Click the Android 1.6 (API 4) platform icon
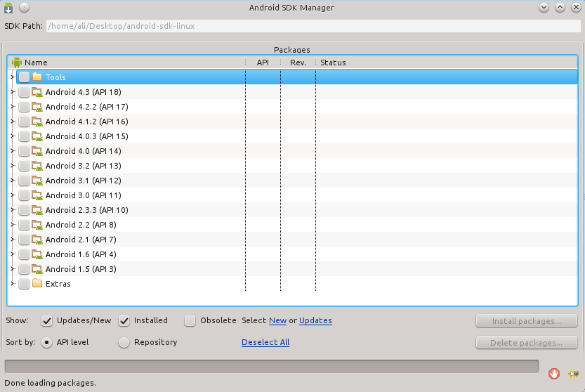The width and height of the screenshot is (585, 392). click(37, 254)
